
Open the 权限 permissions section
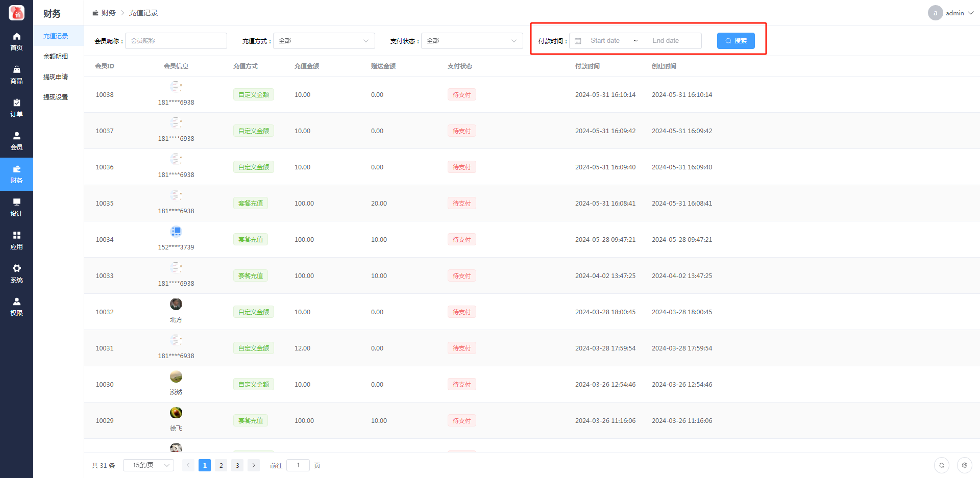(16, 307)
